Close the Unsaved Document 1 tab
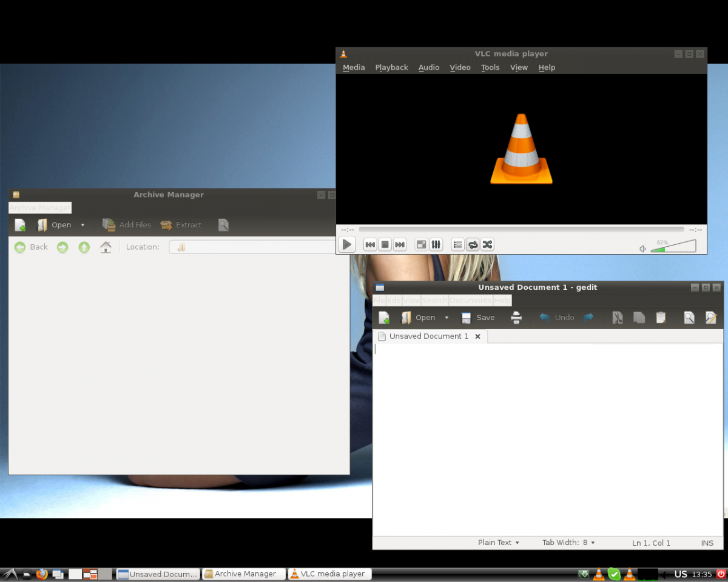The width and height of the screenshot is (728, 582). (x=477, y=336)
